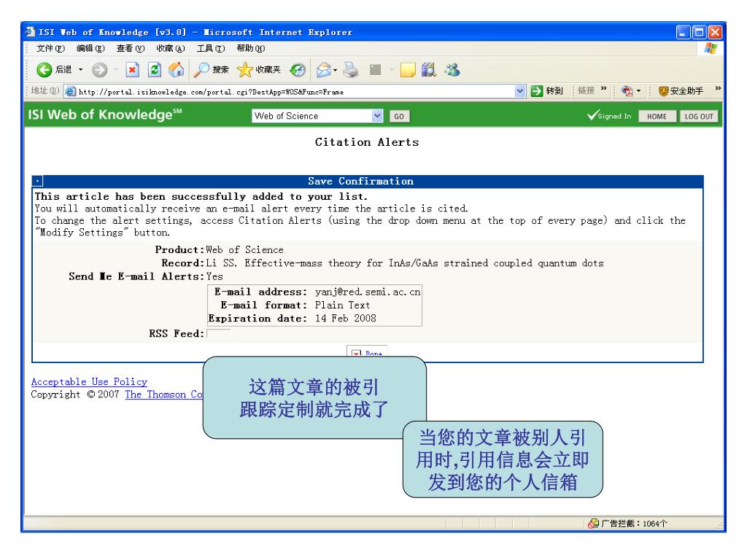Image resolution: width=747 pixels, height=560 pixels.
Task: Expand the Mail dropdown arrow
Action: [x=336, y=71]
